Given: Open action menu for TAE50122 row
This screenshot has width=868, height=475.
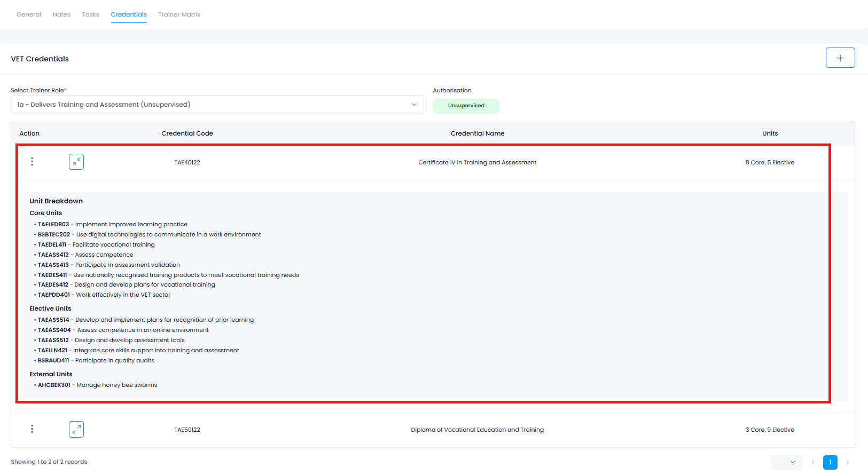Looking at the screenshot, I should tap(32, 429).
